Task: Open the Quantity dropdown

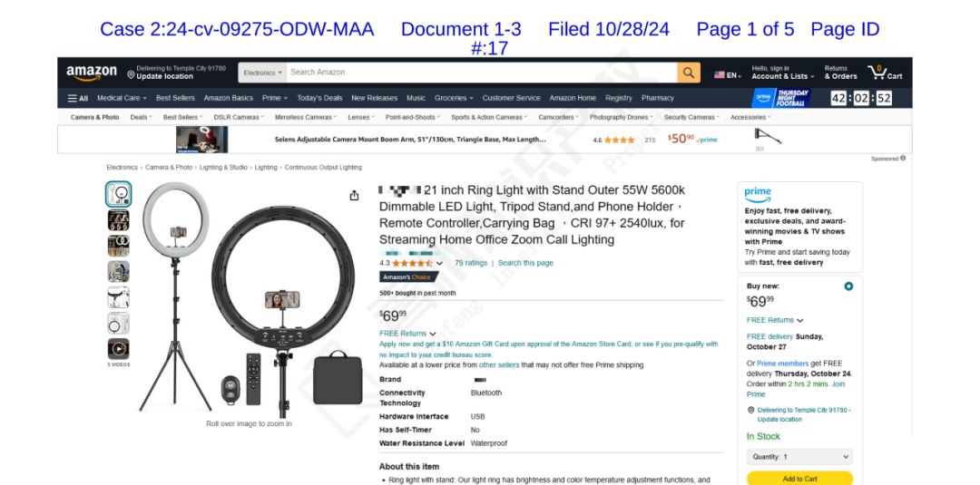Action: click(799, 457)
